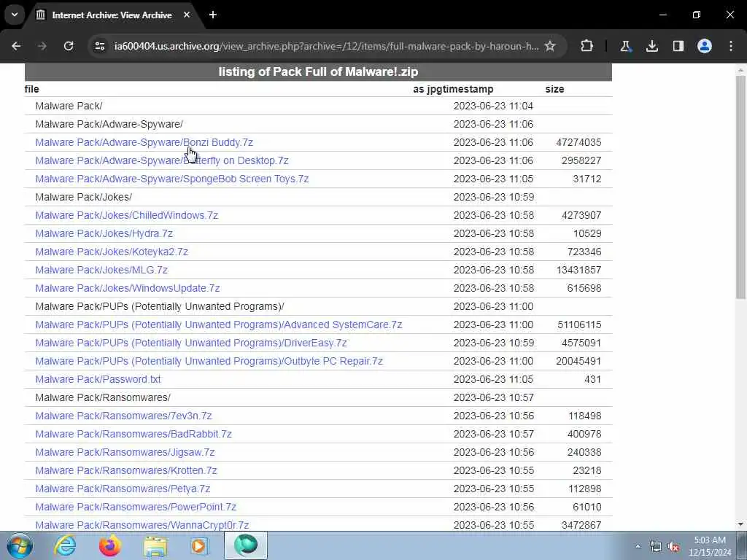Reload the current page

coord(69,46)
